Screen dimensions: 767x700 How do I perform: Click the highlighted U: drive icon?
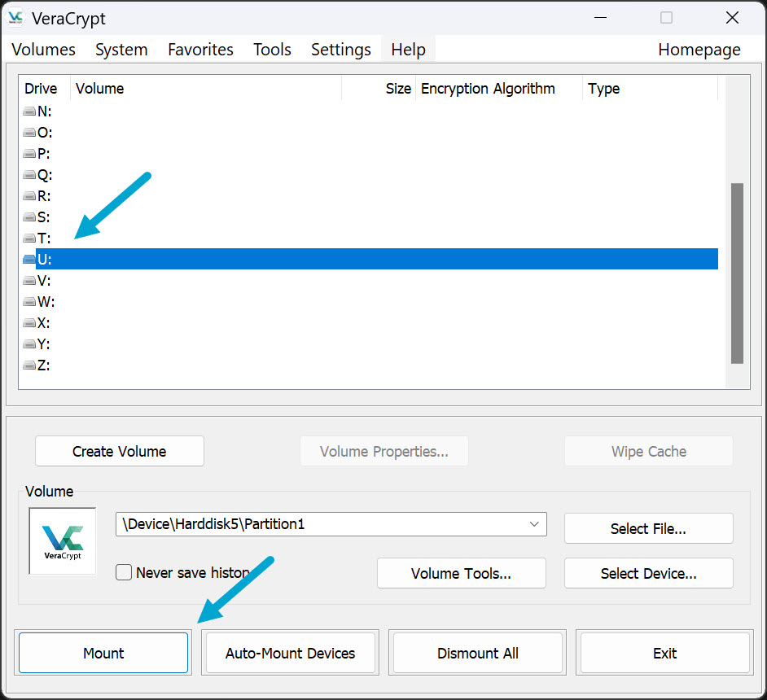click(29, 260)
